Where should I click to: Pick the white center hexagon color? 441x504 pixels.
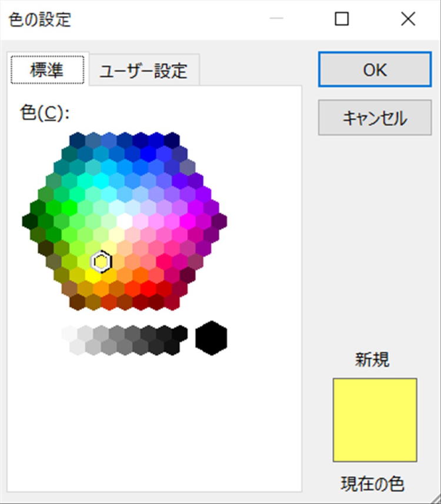125,221
